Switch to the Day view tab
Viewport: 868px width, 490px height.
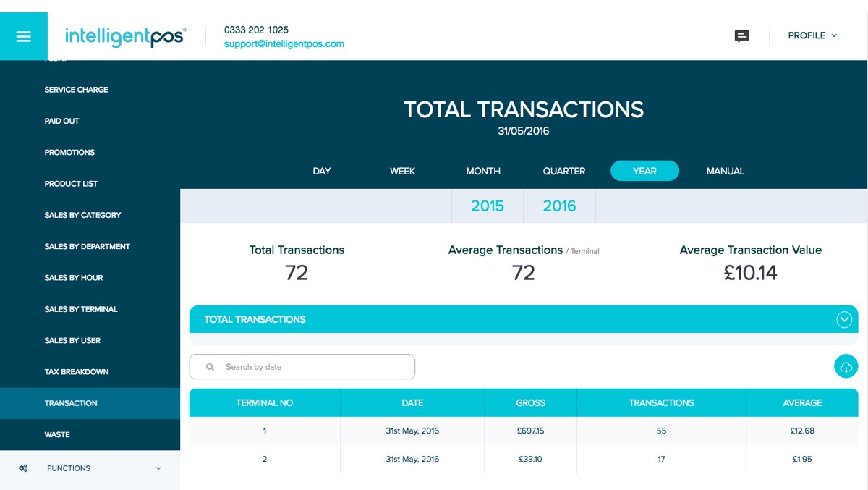pyautogui.click(x=322, y=171)
